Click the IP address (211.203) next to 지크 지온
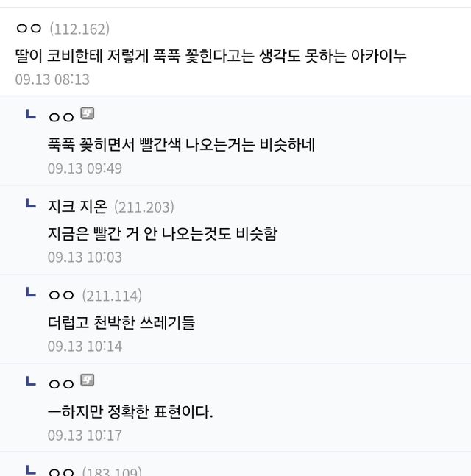 tap(144, 207)
